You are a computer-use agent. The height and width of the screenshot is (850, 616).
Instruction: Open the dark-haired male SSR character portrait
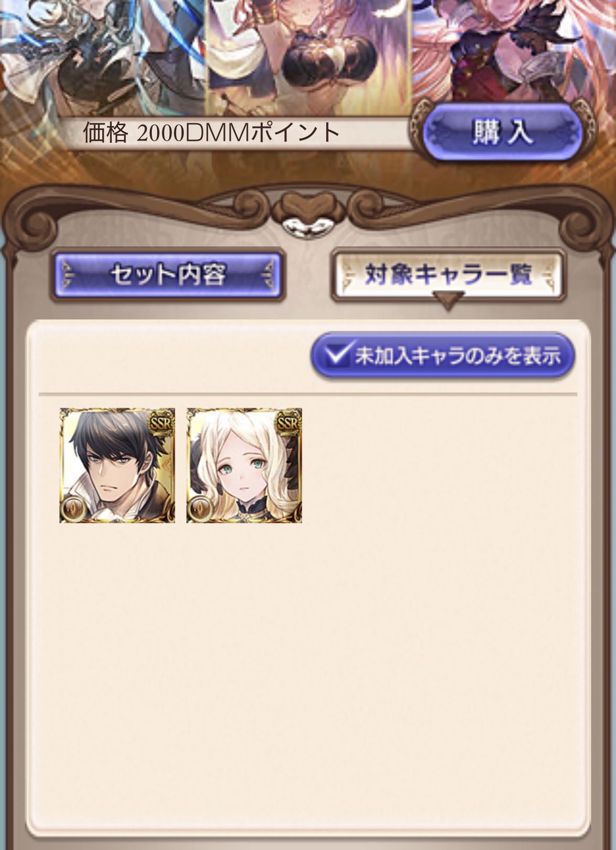[117, 465]
